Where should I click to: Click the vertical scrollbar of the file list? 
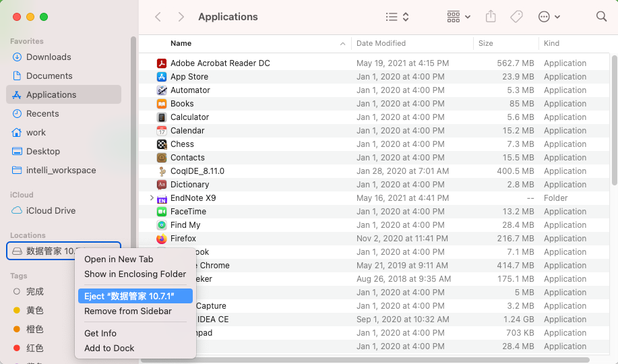pos(614,120)
